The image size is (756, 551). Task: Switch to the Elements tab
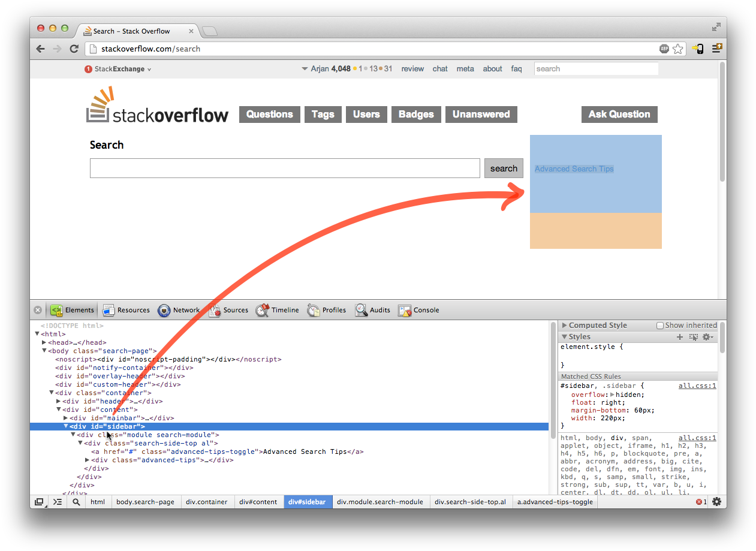pos(72,310)
